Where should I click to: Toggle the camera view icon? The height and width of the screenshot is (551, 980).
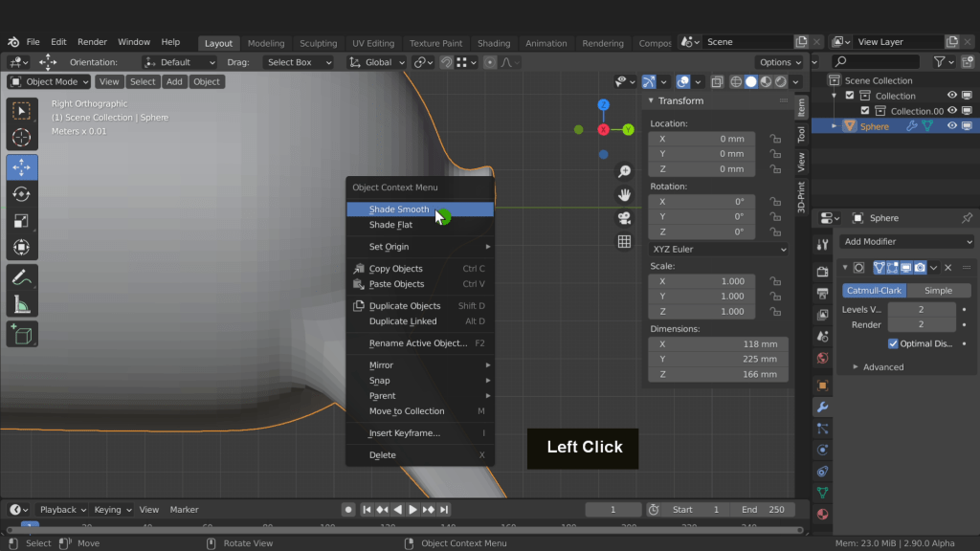point(624,218)
